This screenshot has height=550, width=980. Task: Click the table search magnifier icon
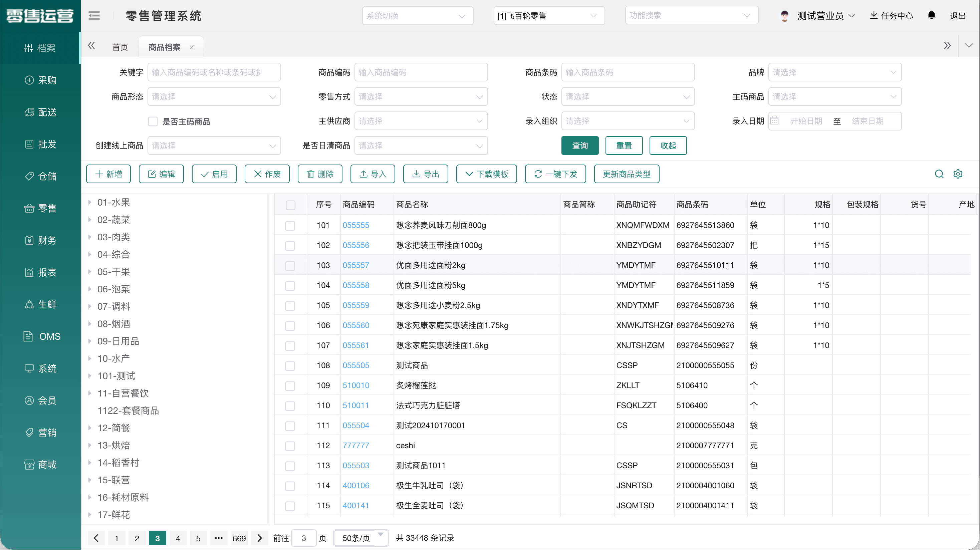point(939,174)
